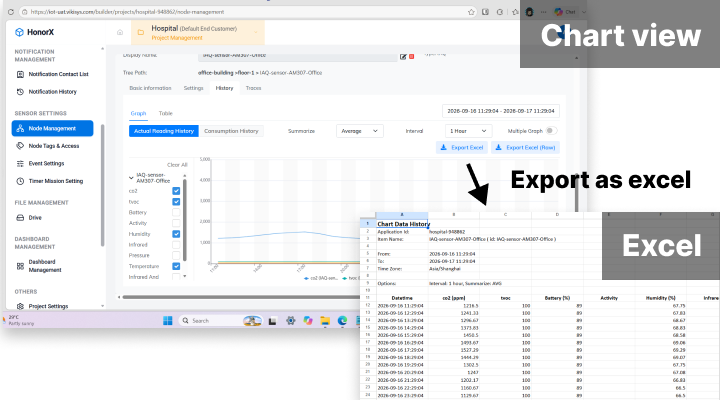Select Consumption History button
Image resolution: width=720 pixels, height=400 pixels.
pos(231,131)
